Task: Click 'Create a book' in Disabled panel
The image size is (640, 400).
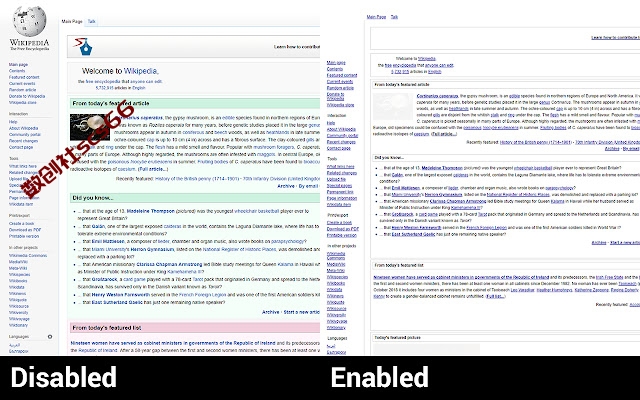Action: [x=22, y=223]
